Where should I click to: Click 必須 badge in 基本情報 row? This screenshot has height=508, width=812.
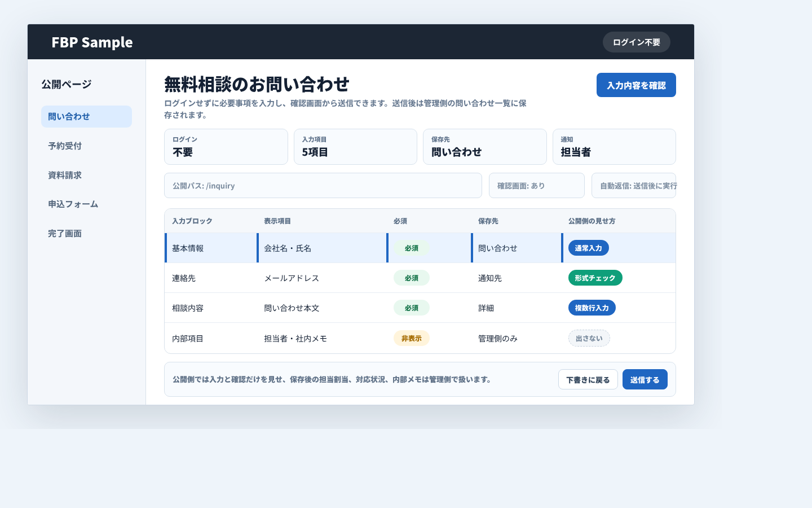tap(411, 248)
